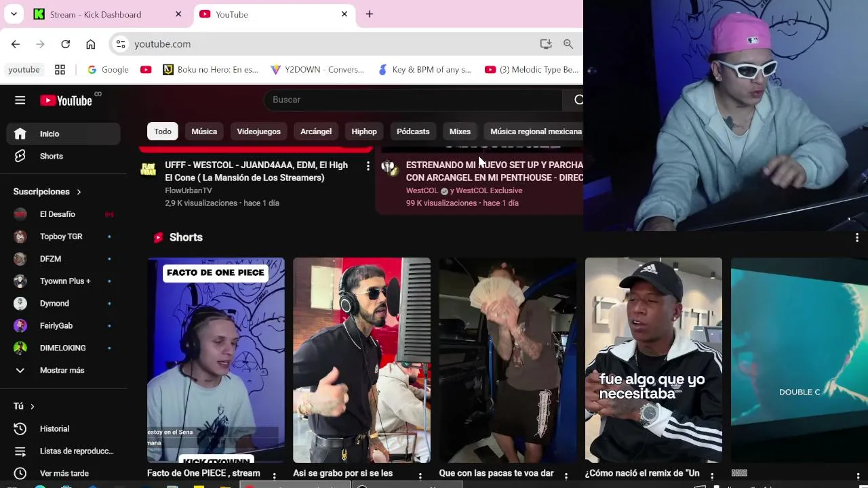This screenshot has width=868, height=488.
Task: Open Topboy TGR channel subscription
Action: 64,237
